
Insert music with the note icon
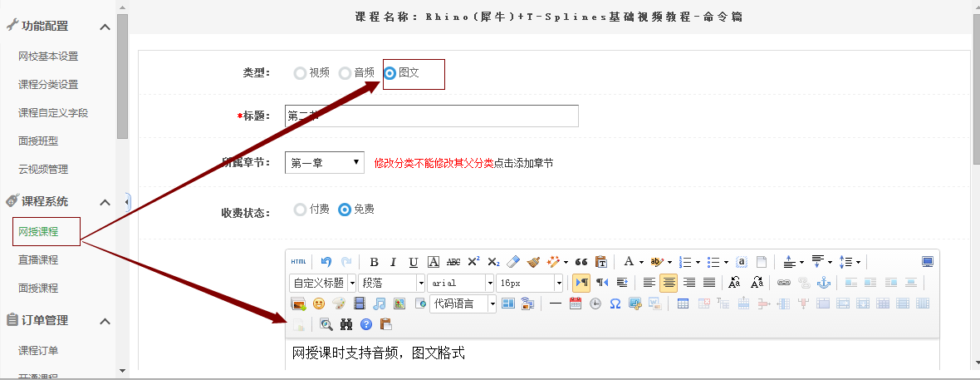380,304
